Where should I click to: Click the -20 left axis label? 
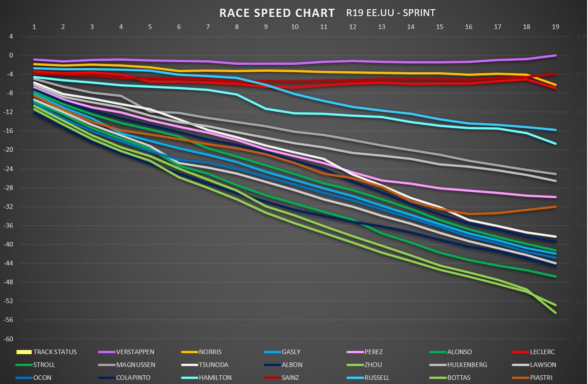(x=9, y=150)
